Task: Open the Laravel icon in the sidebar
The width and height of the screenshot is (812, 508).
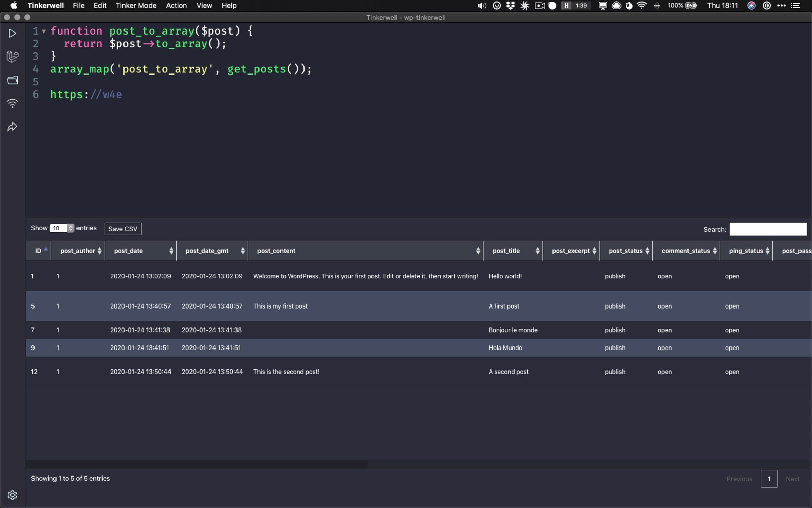Action: coord(12,57)
